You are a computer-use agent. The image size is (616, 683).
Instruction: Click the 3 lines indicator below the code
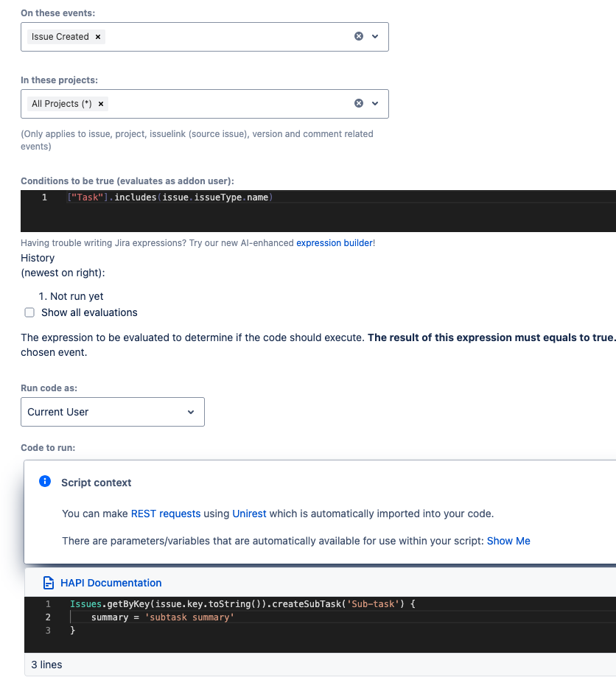tap(46, 664)
